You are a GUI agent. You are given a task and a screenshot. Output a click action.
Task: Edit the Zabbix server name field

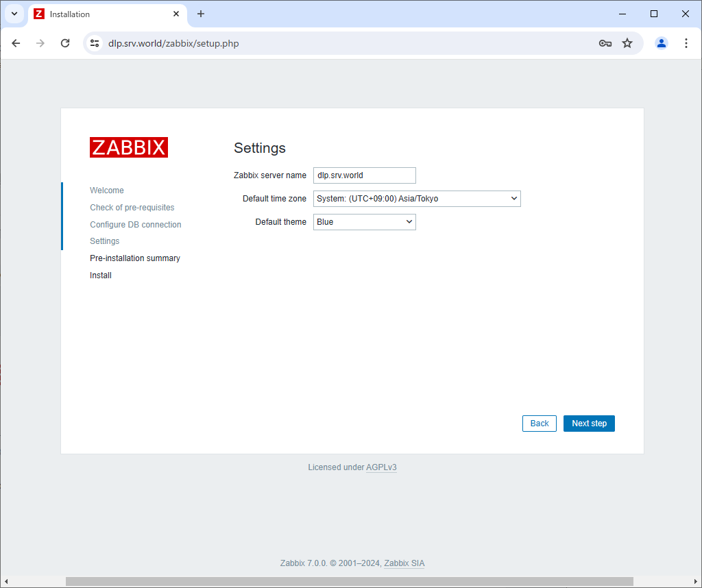(365, 175)
